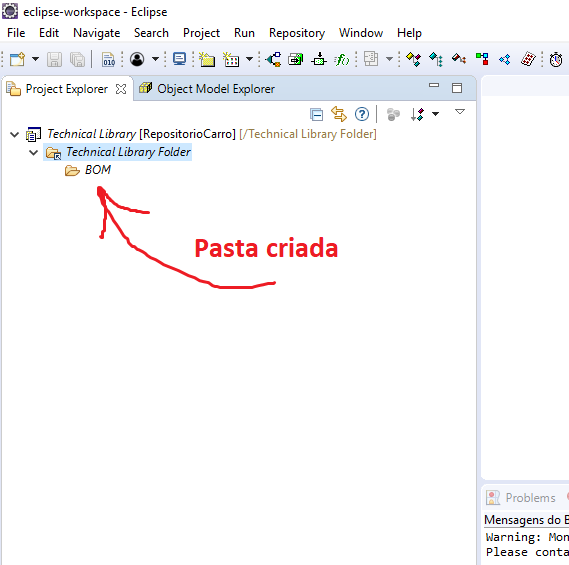Open the Navigate menu

[97, 33]
